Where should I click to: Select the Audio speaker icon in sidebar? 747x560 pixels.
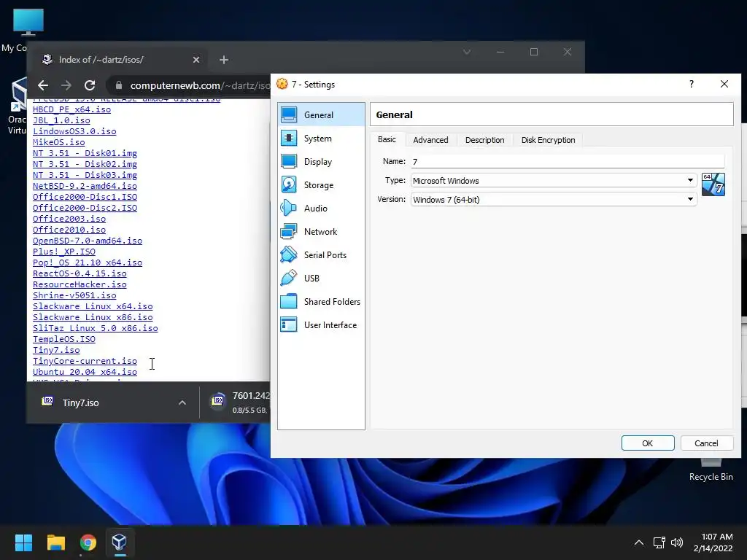(289, 208)
